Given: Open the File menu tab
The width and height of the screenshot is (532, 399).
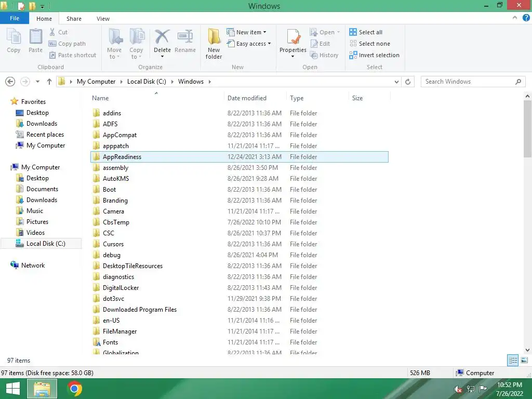Looking at the screenshot, I should [15, 18].
